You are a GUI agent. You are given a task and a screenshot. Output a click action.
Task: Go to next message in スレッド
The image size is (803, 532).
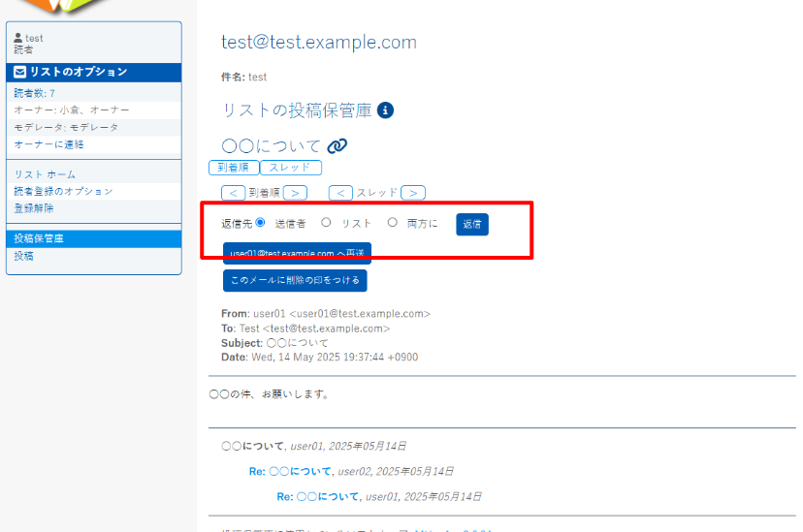(x=413, y=193)
